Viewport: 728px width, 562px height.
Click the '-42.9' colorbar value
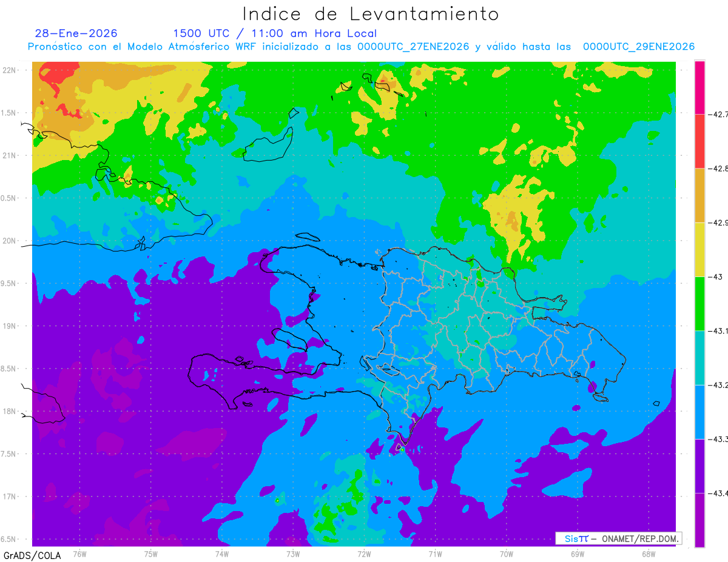(x=720, y=222)
